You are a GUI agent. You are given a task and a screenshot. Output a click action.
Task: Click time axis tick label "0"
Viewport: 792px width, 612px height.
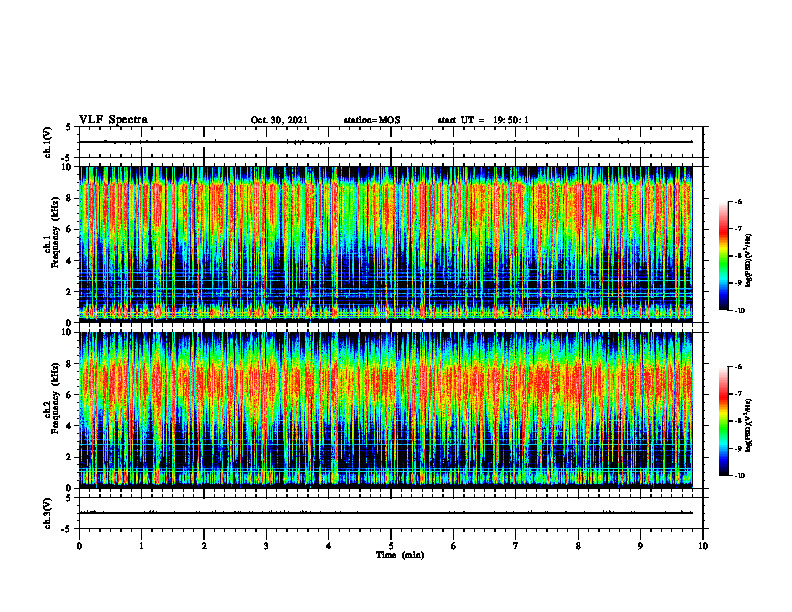[79, 546]
